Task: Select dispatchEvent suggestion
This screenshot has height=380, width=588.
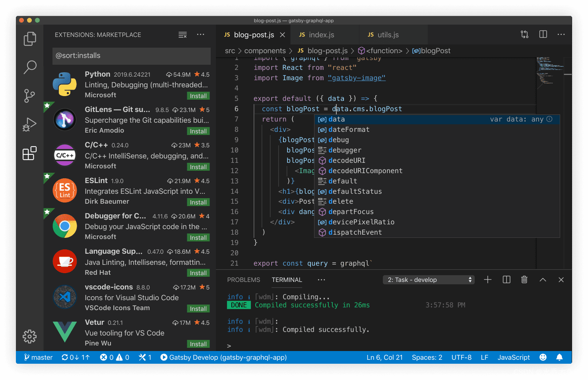Action: click(437, 232)
